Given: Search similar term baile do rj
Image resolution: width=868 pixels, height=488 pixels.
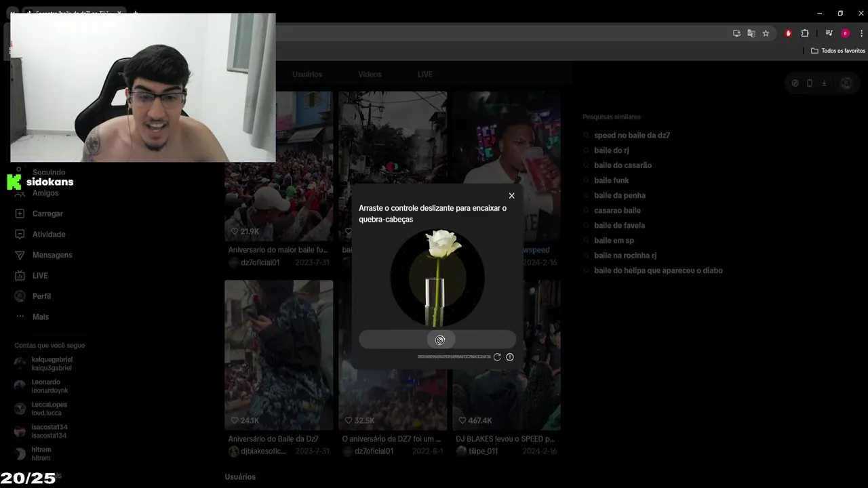Looking at the screenshot, I should coord(612,150).
